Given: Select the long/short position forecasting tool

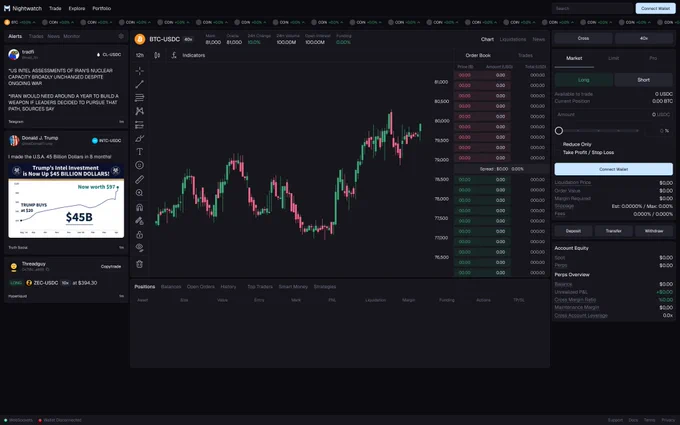Looking at the screenshot, I should coord(139,125).
